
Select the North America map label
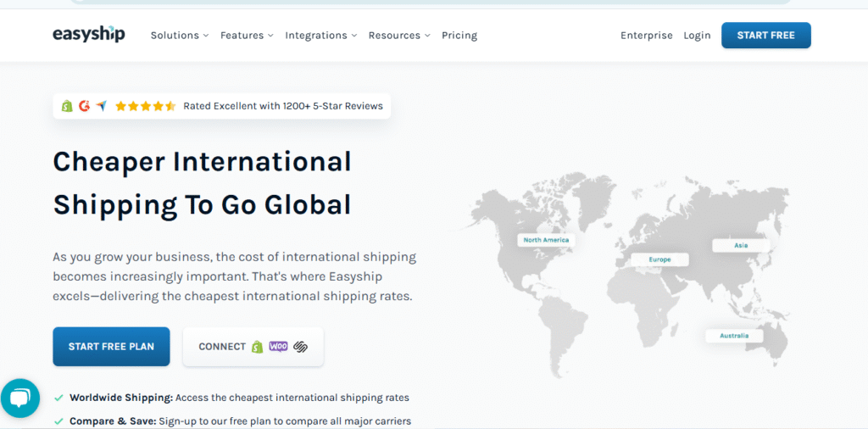click(x=547, y=240)
